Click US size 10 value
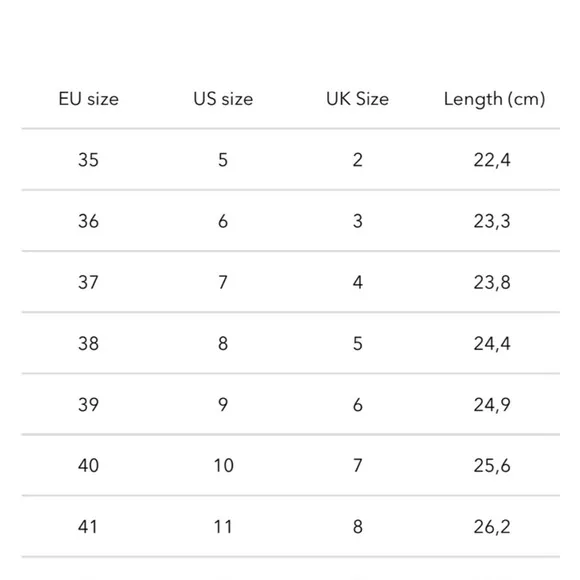The image size is (580, 580). [224, 465]
